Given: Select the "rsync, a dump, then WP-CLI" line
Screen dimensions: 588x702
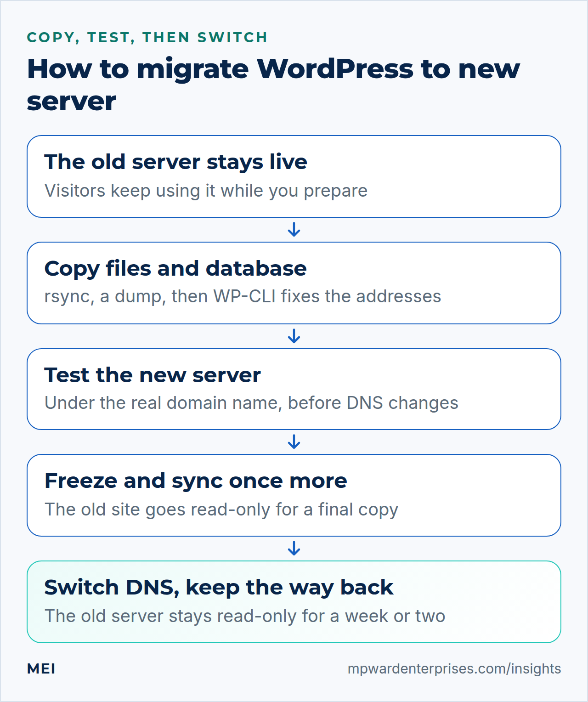Looking at the screenshot, I should coord(243,296).
